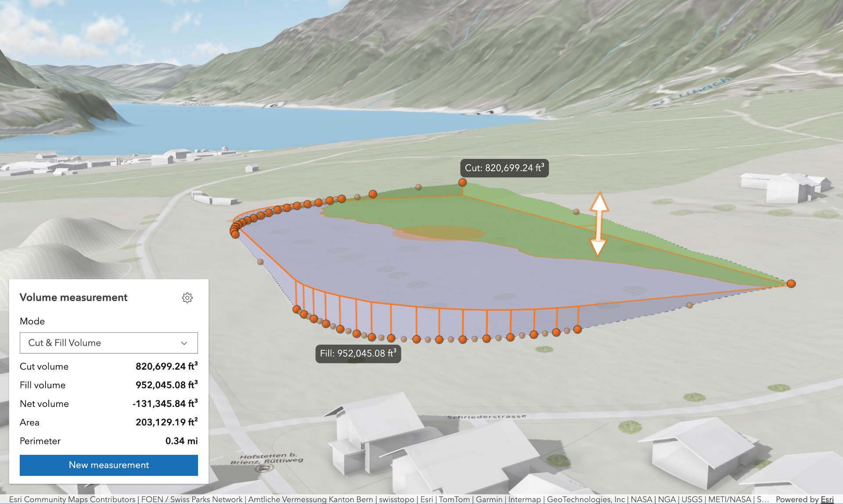Click the Cut volume value in panel
843x504 pixels.
tap(166, 366)
